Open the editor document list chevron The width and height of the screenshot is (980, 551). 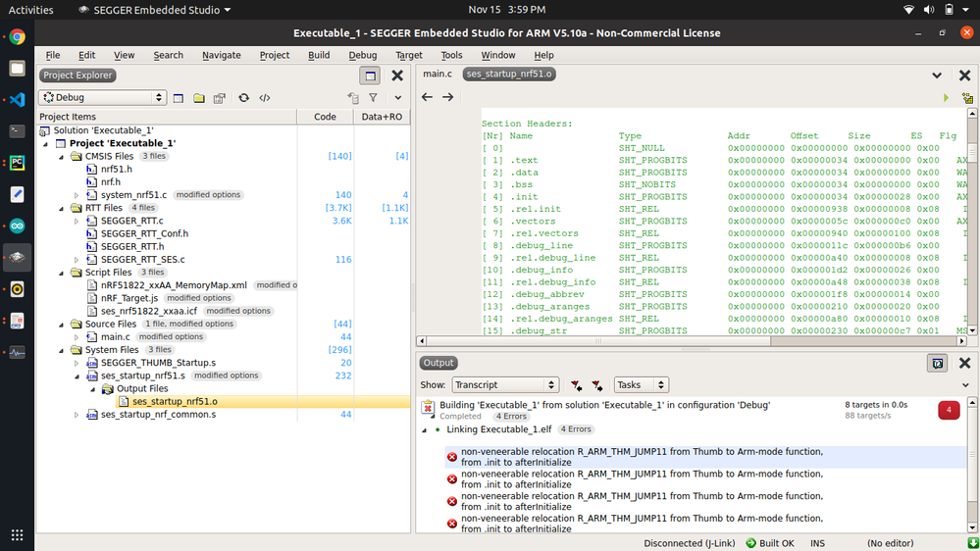click(x=936, y=75)
